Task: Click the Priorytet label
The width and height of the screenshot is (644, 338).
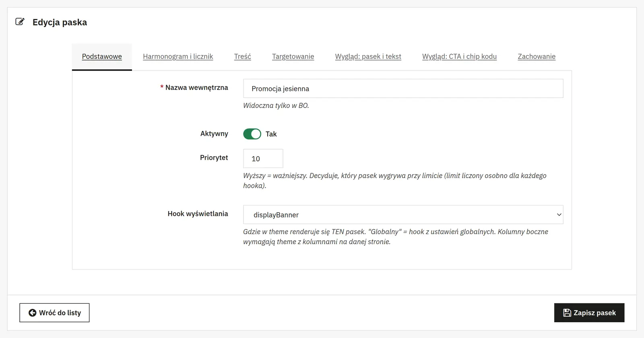Action: (x=214, y=158)
